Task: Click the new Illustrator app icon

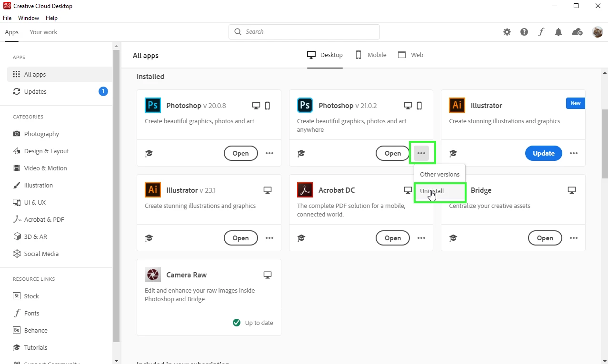Action: tap(457, 105)
